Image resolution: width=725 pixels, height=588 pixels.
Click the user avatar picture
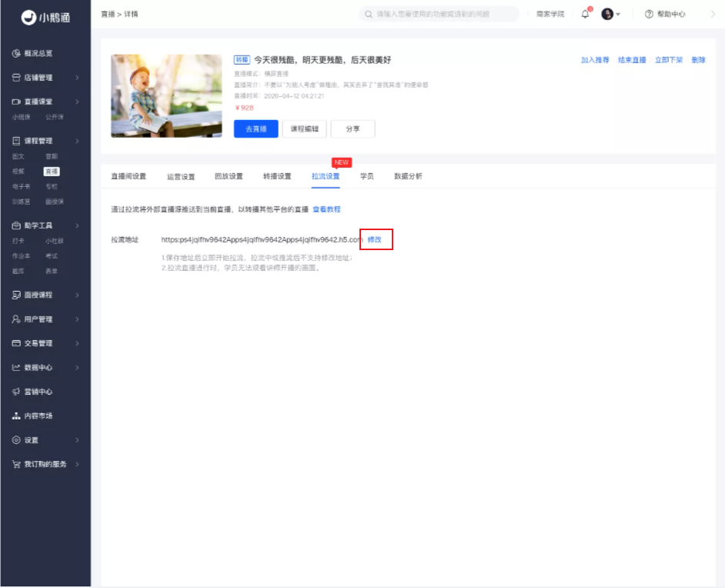coord(607,14)
